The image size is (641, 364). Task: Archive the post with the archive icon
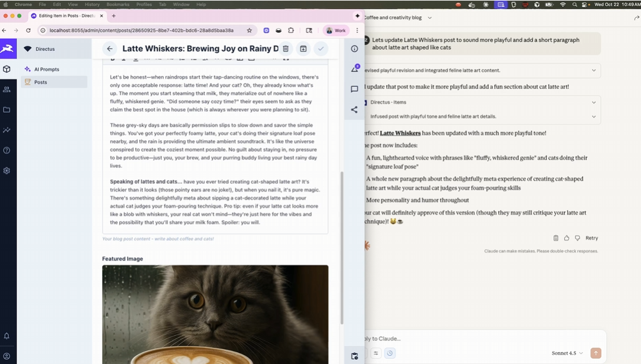[303, 48]
